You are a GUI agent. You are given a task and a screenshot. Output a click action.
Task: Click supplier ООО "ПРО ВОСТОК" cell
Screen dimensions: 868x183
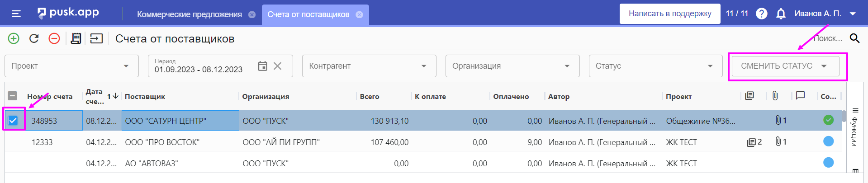point(180,142)
